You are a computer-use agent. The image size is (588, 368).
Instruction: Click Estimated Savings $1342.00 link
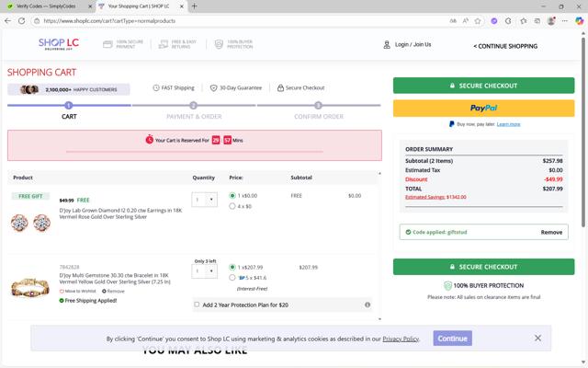[435, 197]
